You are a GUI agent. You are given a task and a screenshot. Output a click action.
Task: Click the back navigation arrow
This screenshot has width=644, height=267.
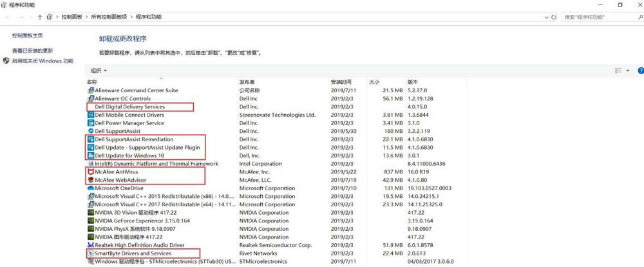pyautogui.click(x=8, y=17)
